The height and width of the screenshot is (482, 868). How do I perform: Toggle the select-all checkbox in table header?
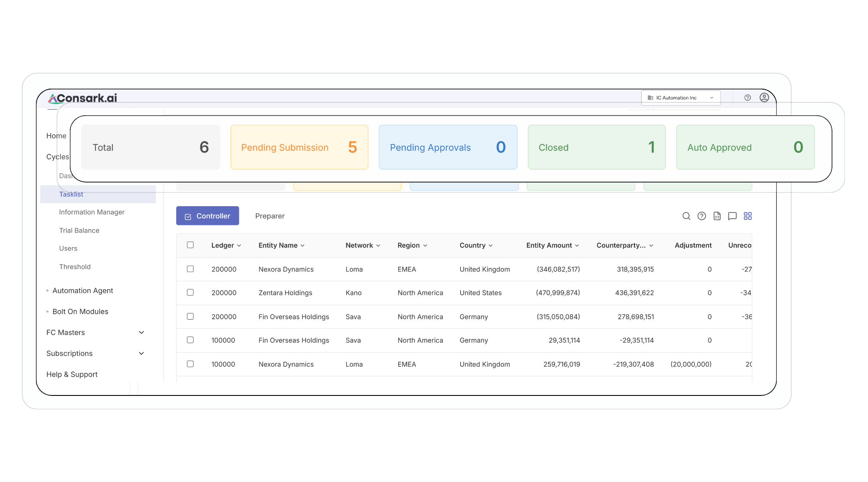pyautogui.click(x=190, y=245)
